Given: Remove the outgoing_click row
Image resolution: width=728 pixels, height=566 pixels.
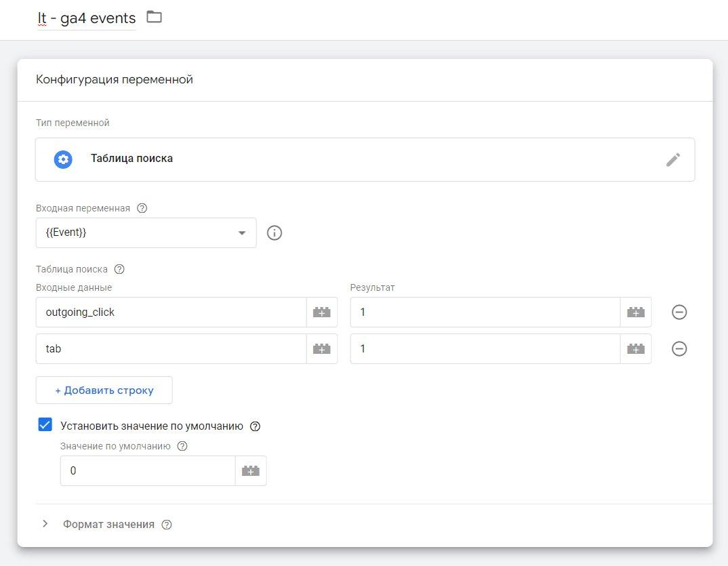Looking at the screenshot, I should click(x=679, y=312).
